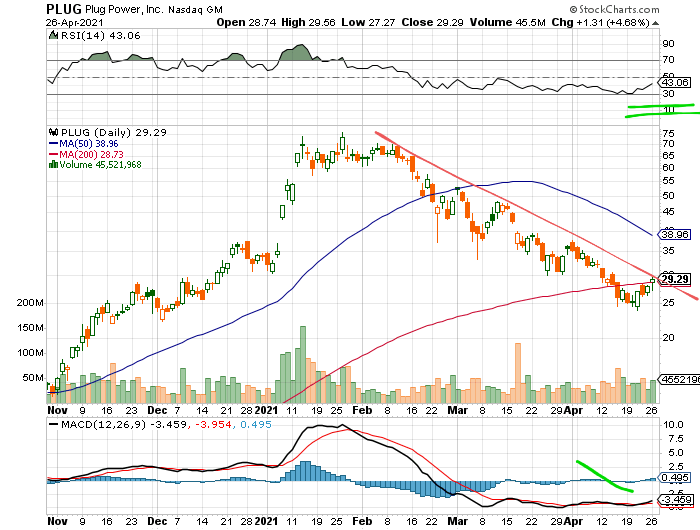Click the tallest green January volume bar
Viewport: 700px width, 530px height.
point(303,365)
